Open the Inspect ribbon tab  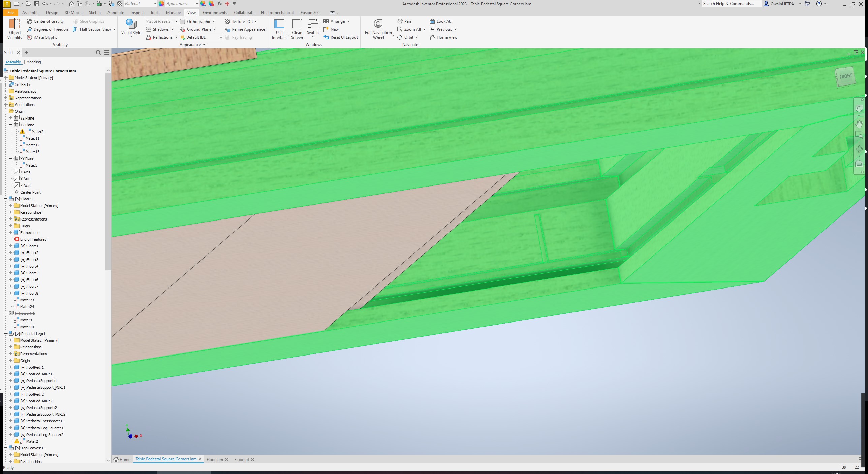pyautogui.click(x=137, y=13)
